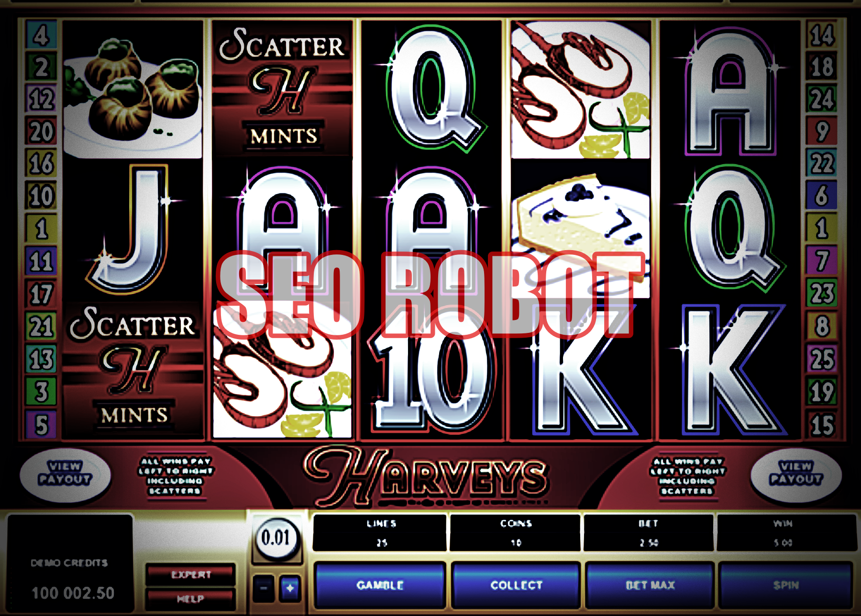
Task: Select payline marker 25 on right
Action: 822,359
